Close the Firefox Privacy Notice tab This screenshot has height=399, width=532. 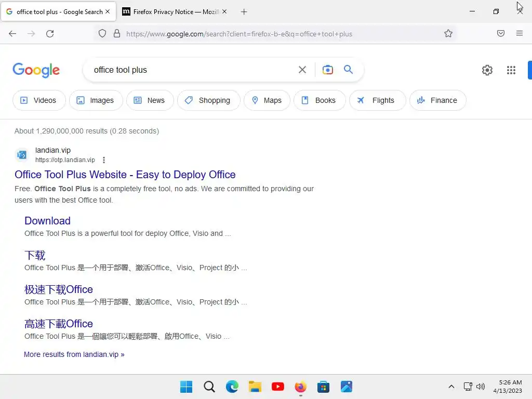pyautogui.click(x=224, y=11)
